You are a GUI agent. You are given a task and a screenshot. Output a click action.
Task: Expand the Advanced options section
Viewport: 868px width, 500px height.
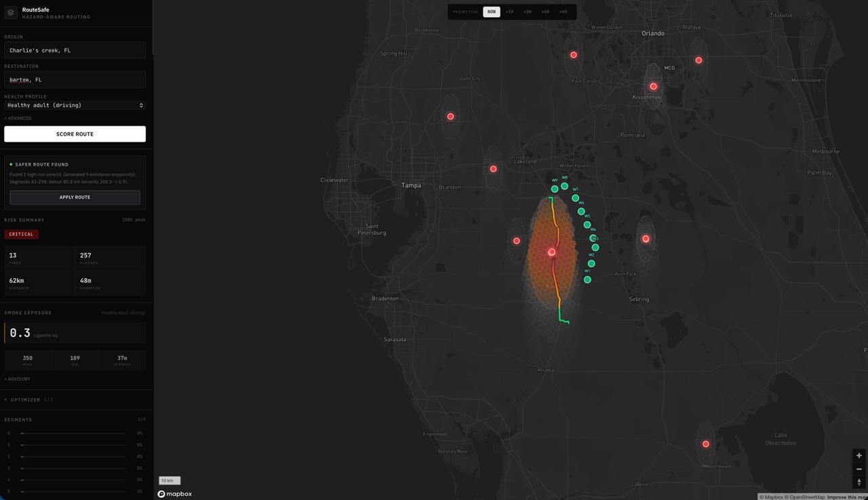click(x=18, y=118)
